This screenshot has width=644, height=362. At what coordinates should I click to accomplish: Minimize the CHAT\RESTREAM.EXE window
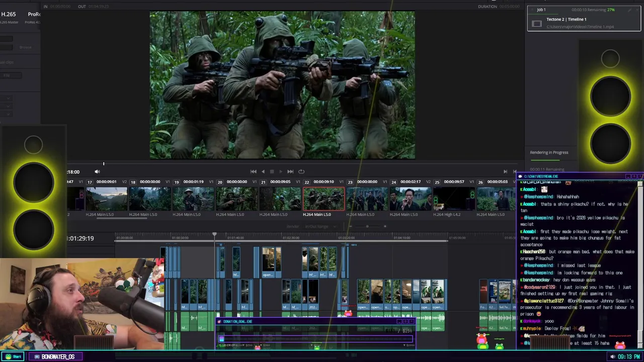click(628, 176)
